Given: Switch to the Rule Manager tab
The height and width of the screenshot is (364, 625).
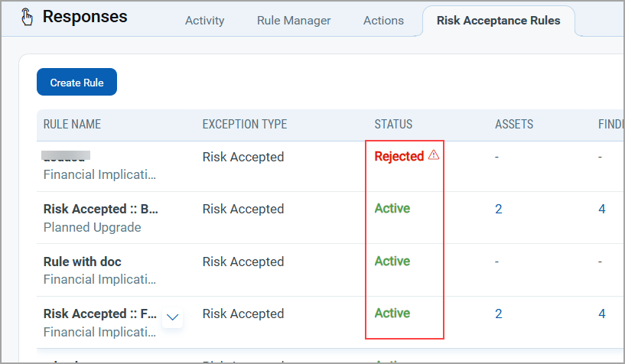Looking at the screenshot, I should pos(294,21).
